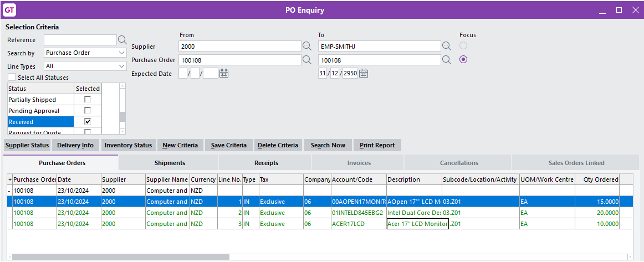
Task: Click the 15.0000 quantity ordered cell
Action: pyautogui.click(x=597, y=202)
